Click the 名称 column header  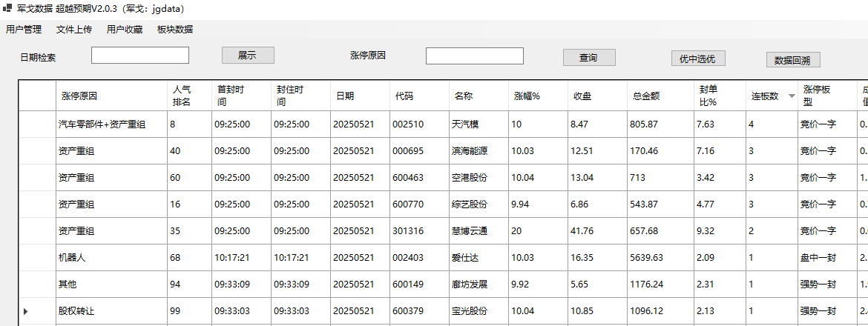(479, 96)
